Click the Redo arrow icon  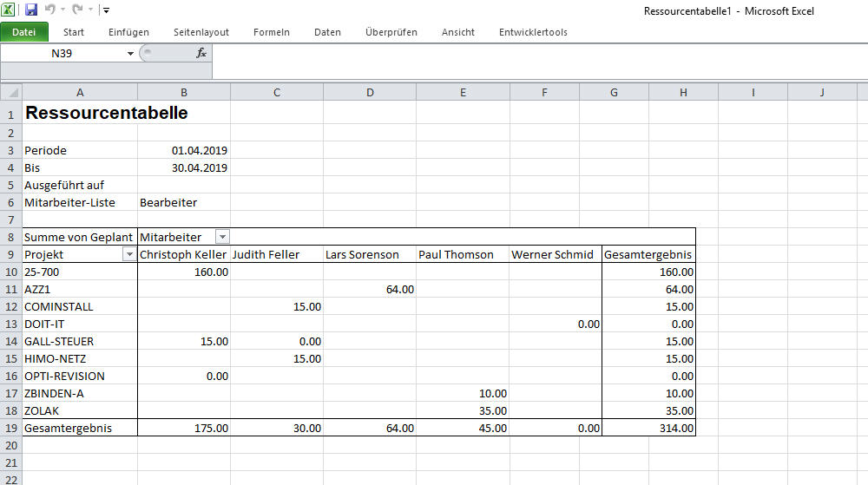pos(77,10)
